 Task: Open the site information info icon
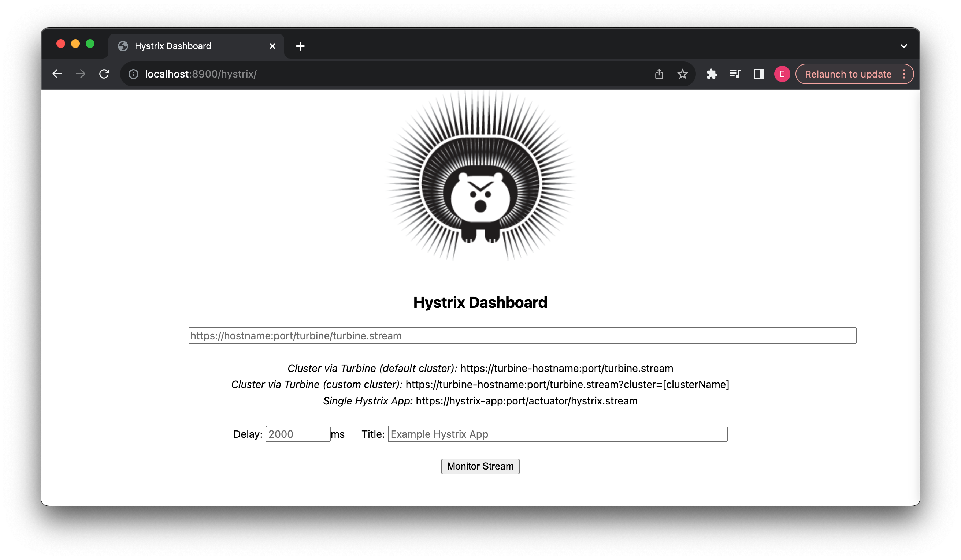(x=133, y=74)
